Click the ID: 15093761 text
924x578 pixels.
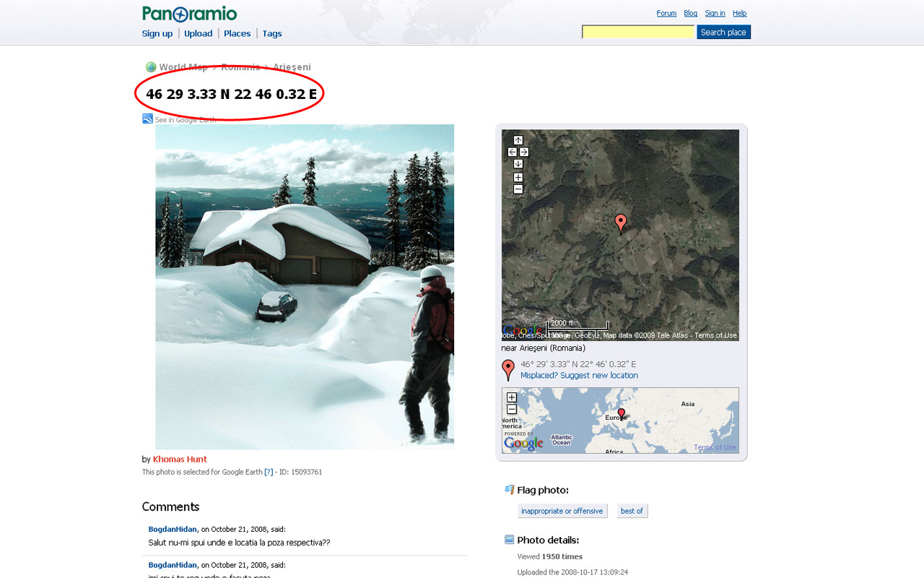coord(300,473)
